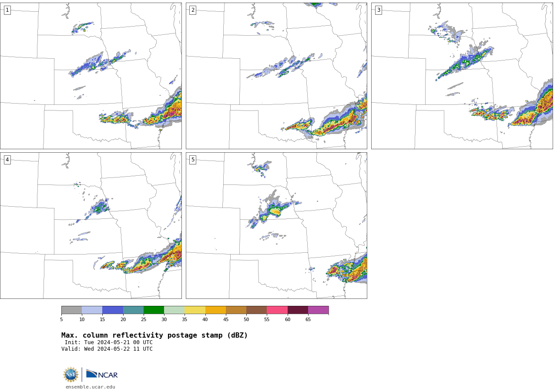Click the blue 15-20 dBZ swatch

coord(113,310)
